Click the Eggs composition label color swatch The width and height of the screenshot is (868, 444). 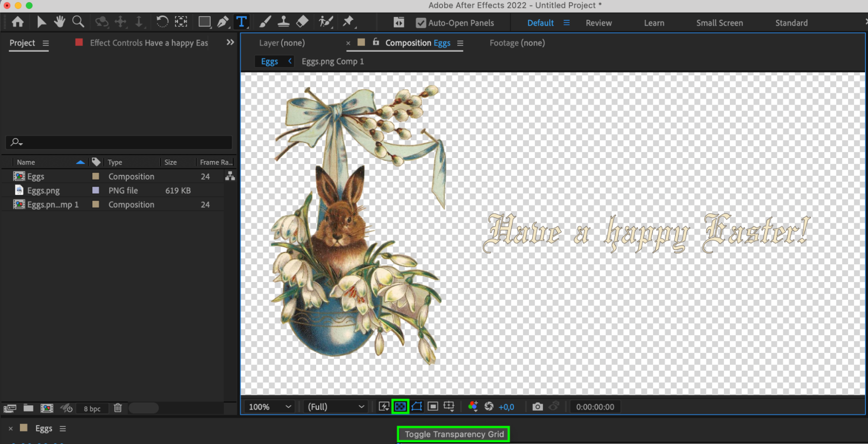coord(96,176)
